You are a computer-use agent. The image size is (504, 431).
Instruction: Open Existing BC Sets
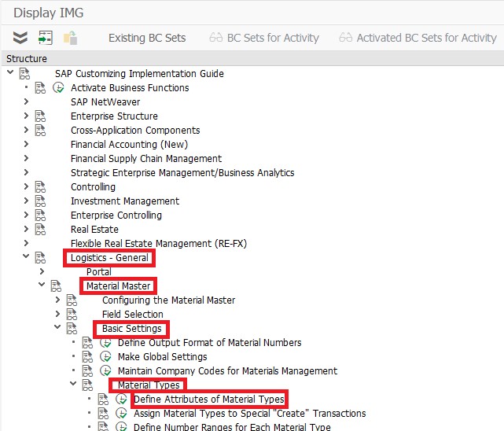point(147,38)
